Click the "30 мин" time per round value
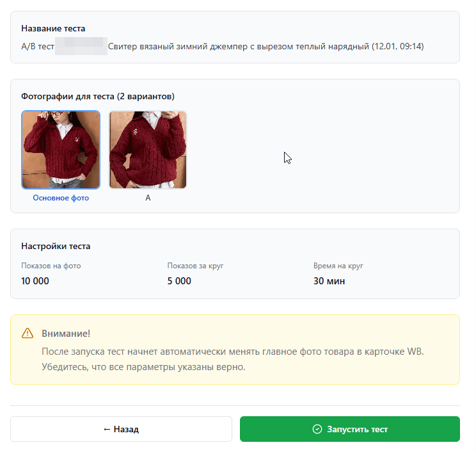 click(329, 281)
